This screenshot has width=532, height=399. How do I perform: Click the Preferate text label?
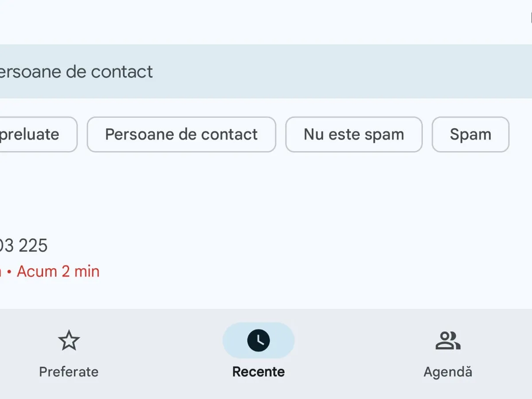coord(69,372)
